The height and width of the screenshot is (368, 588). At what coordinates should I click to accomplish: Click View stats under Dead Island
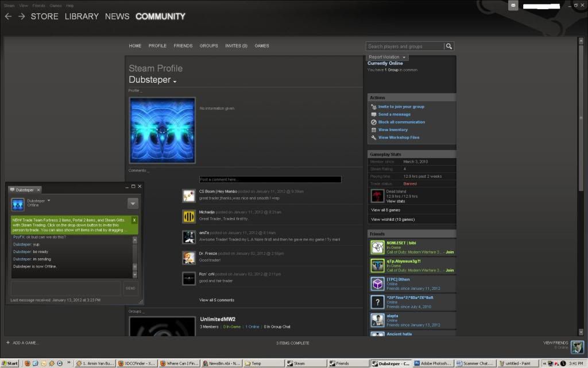396,201
